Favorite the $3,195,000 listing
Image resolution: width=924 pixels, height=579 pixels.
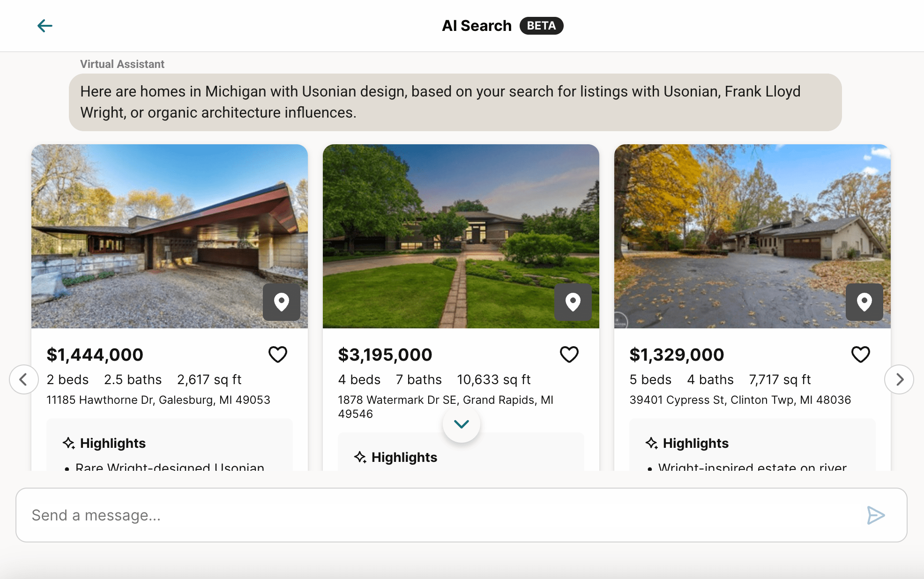coord(569,355)
